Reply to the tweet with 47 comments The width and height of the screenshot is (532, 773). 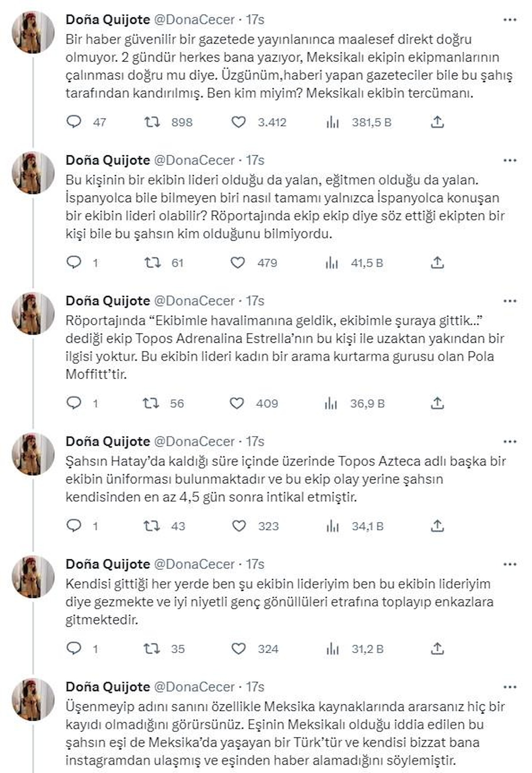[x=74, y=122]
